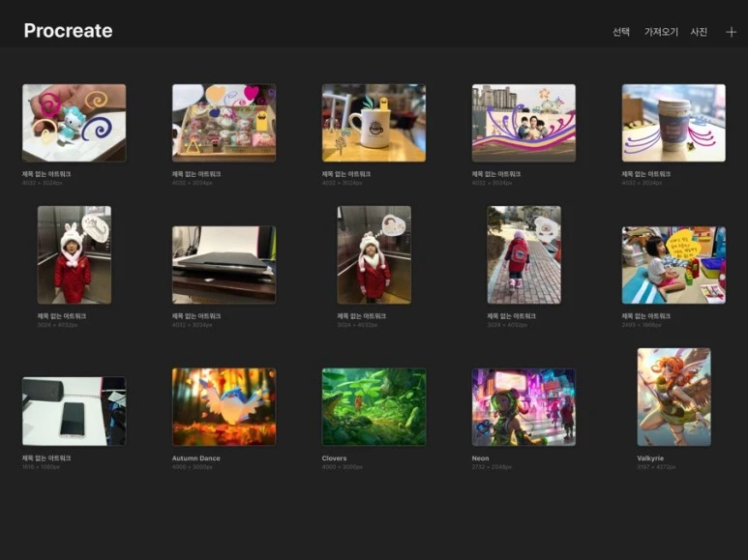This screenshot has height=560, width=748.
Task: Open the Hello Kitty figure artwork
Action: click(74, 123)
